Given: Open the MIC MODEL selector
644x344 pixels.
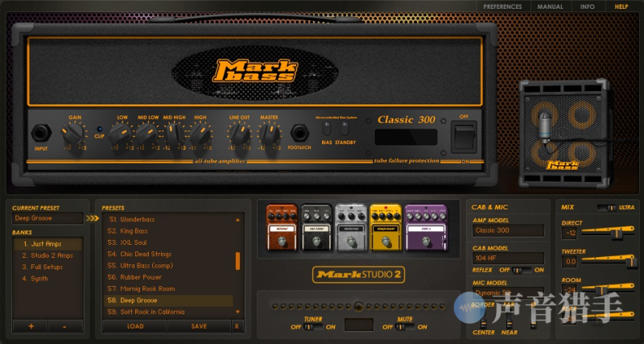Looking at the screenshot, I should click(x=508, y=293).
